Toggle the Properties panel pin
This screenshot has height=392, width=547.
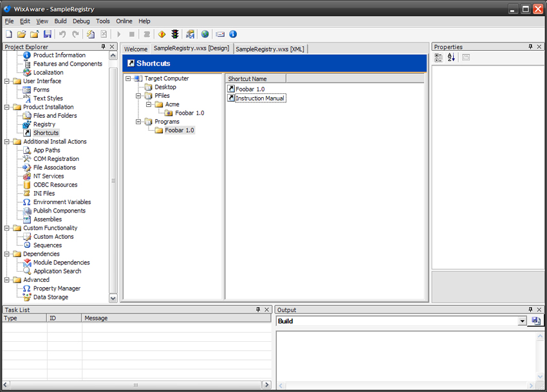(x=531, y=46)
